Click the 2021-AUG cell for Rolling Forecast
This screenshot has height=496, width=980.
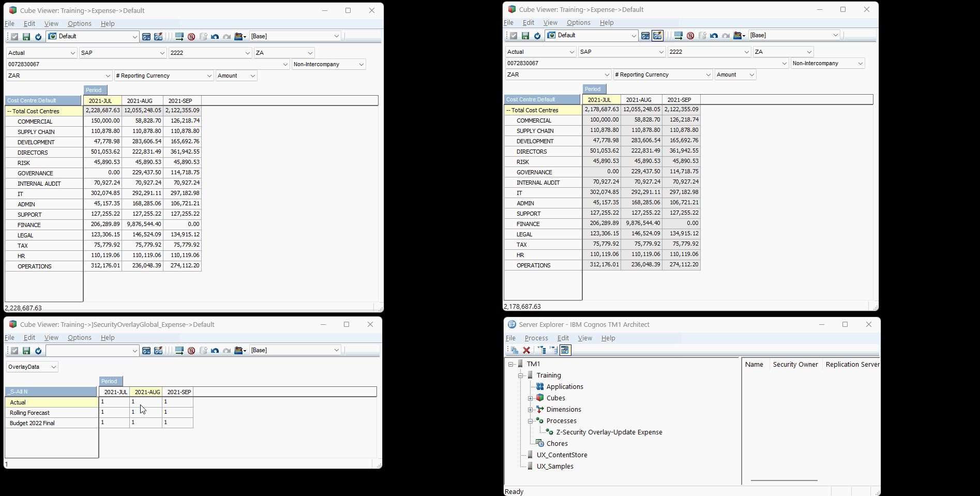pos(146,412)
